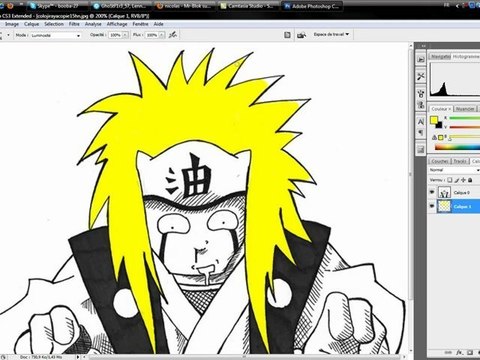Open the Image menu
This screenshot has height=360, width=480.
click(12, 24)
